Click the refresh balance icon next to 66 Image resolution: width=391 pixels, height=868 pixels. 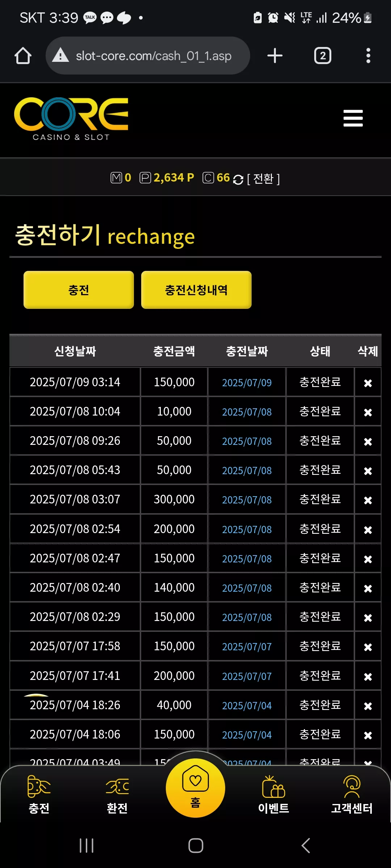pos(238,179)
